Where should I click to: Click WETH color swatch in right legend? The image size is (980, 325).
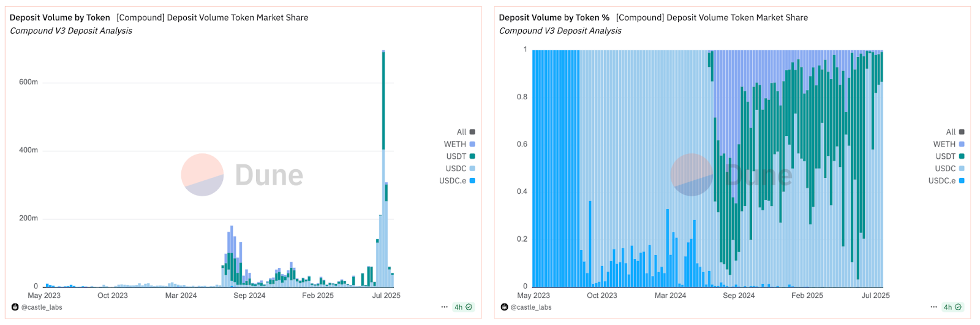(x=962, y=144)
